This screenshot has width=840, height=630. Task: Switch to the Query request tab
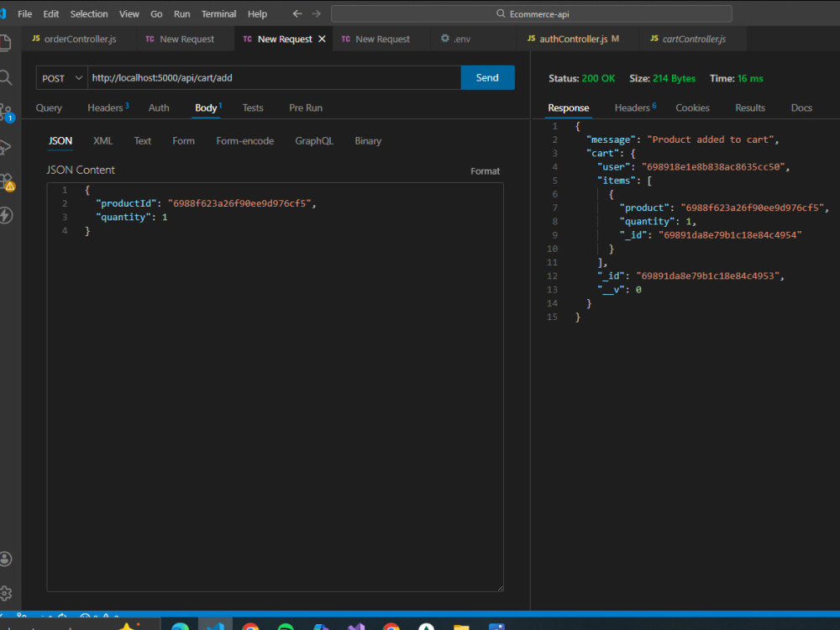49,108
